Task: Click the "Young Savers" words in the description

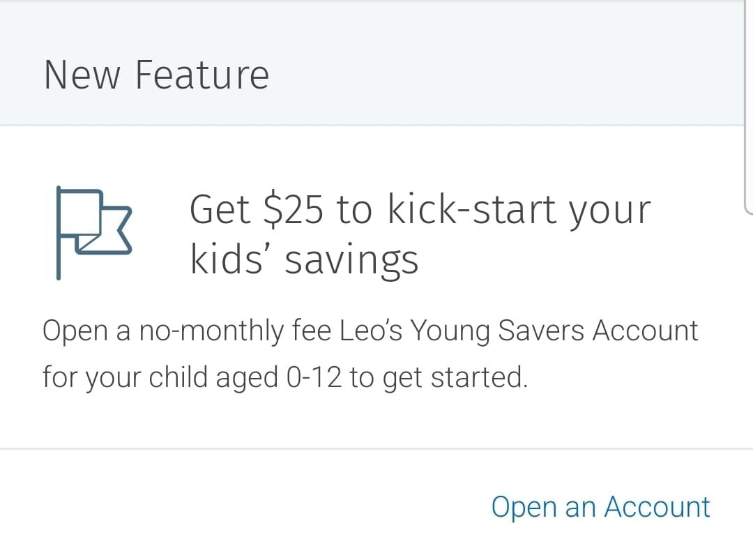Action: tap(498, 331)
